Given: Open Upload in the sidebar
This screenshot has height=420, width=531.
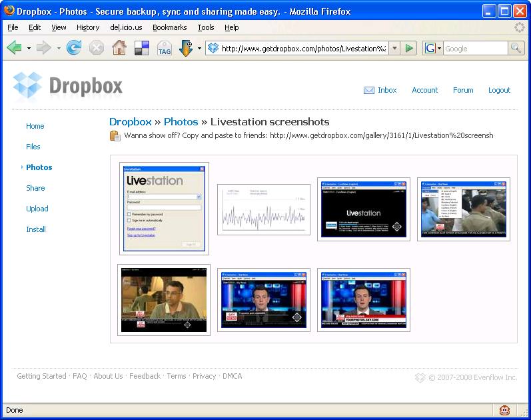Looking at the screenshot, I should [x=37, y=209].
